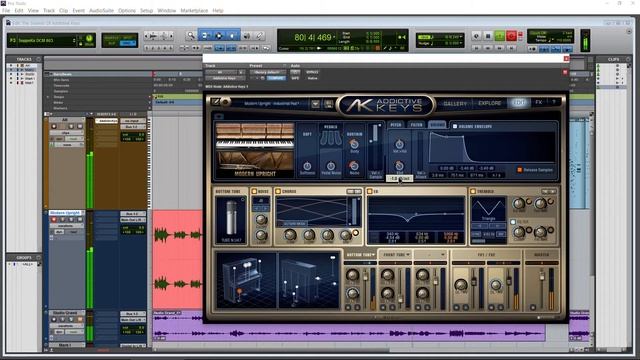The image size is (640, 360).
Task: Adjust the Front Tube channel fader
Action: (x=401, y=300)
